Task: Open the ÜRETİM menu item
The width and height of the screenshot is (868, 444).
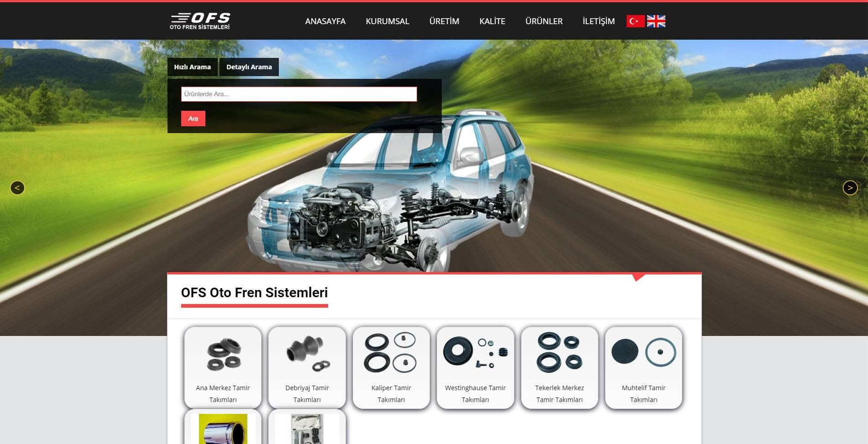Action: (444, 21)
